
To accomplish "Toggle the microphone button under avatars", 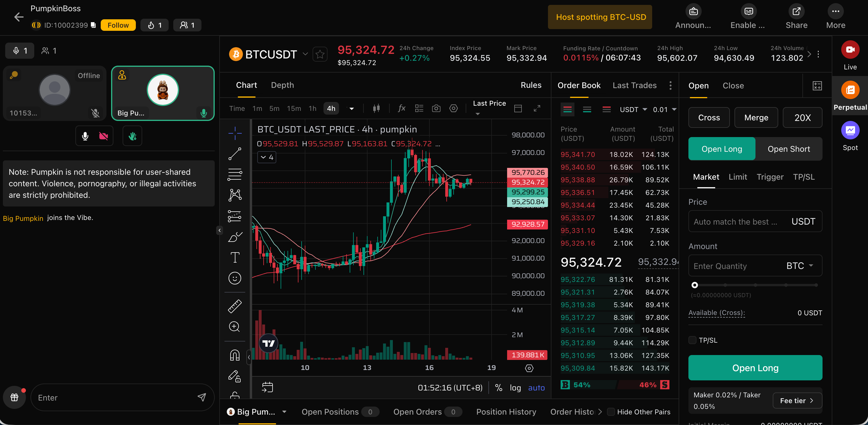I will click(85, 136).
